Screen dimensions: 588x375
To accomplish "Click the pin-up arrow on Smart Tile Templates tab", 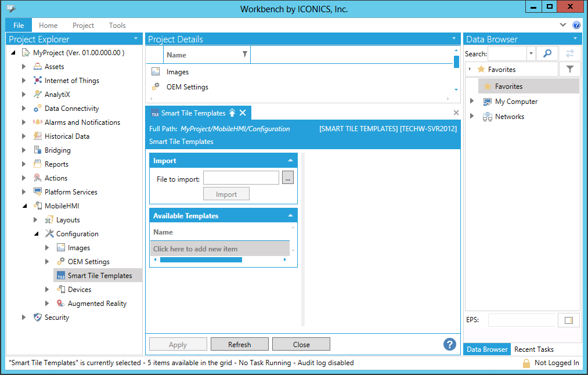I will (232, 113).
